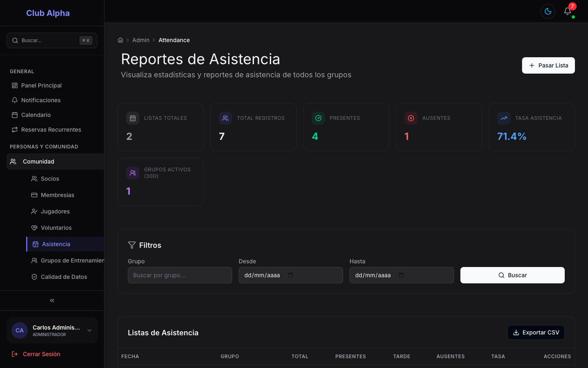Click the Calidad de Datos shield icon
The image size is (588, 368).
click(34, 277)
